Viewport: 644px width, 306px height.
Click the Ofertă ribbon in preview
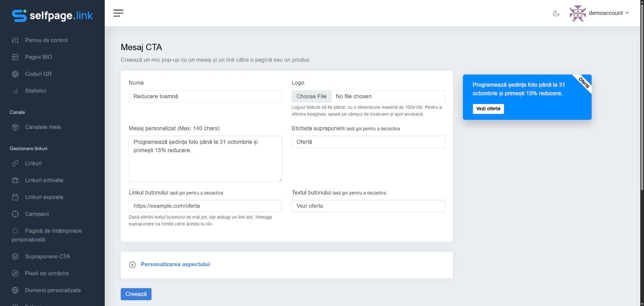[x=584, y=82]
